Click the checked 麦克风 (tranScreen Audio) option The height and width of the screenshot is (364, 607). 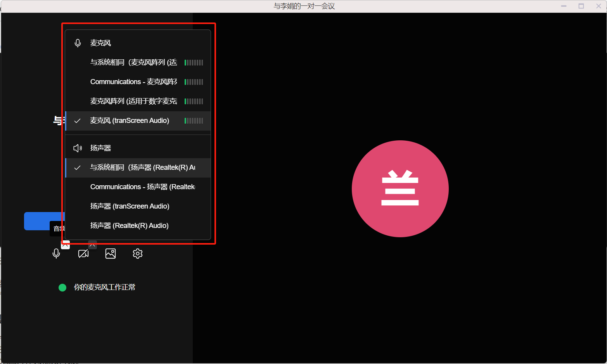tap(130, 121)
